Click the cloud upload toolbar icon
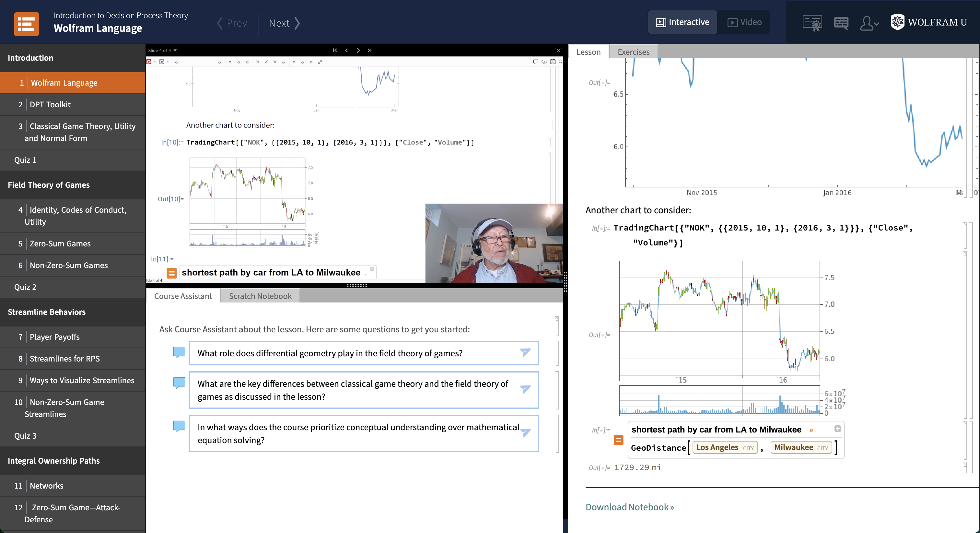The width and height of the screenshot is (980, 533). (x=544, y=62)
